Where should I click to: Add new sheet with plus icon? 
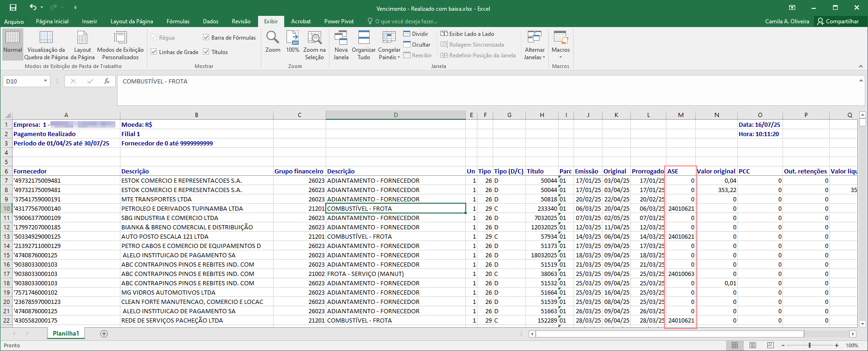click(104, 334)
